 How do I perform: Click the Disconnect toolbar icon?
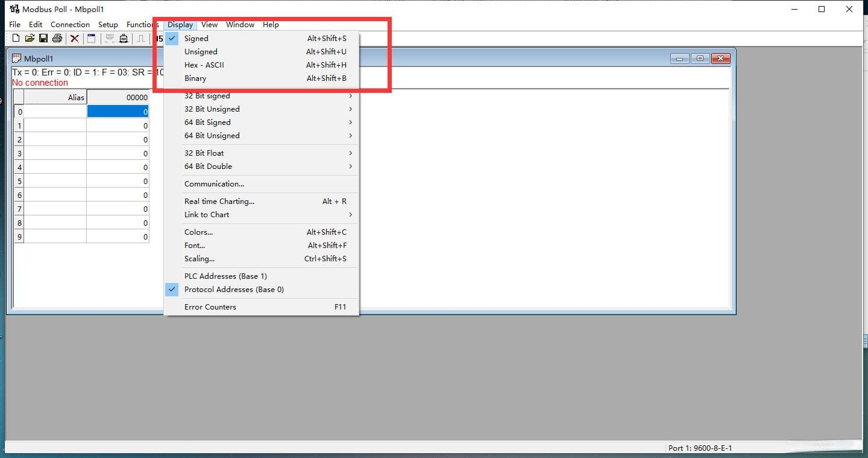click(124, 39)
